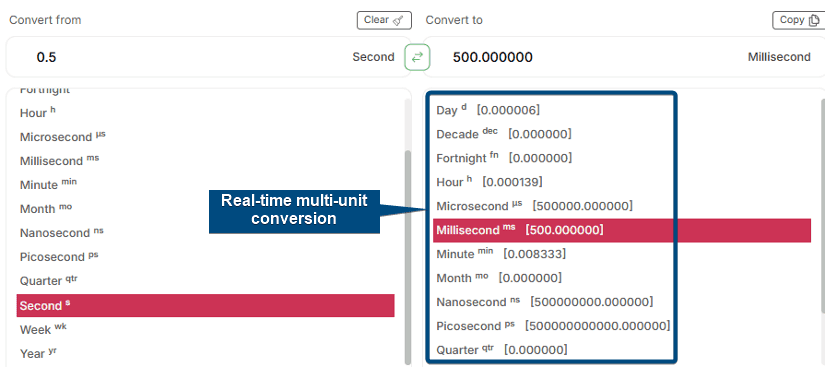Choose Month [0.000000] in the Convert to list
Image resolution: width=825 pixels, height=367 pixels.
pyautogui.click(x=622, y=278)
